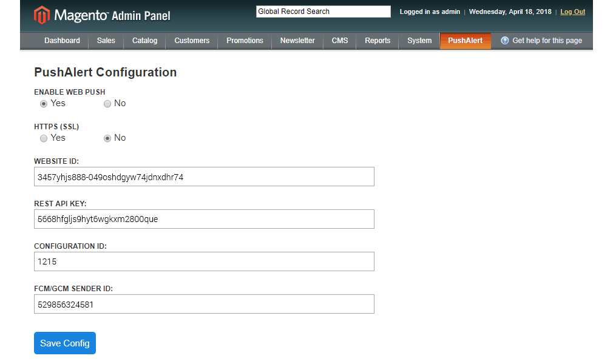
Task: Click the Wednesday, April 18, 2018 date text
Action: (x=510, y=12)
